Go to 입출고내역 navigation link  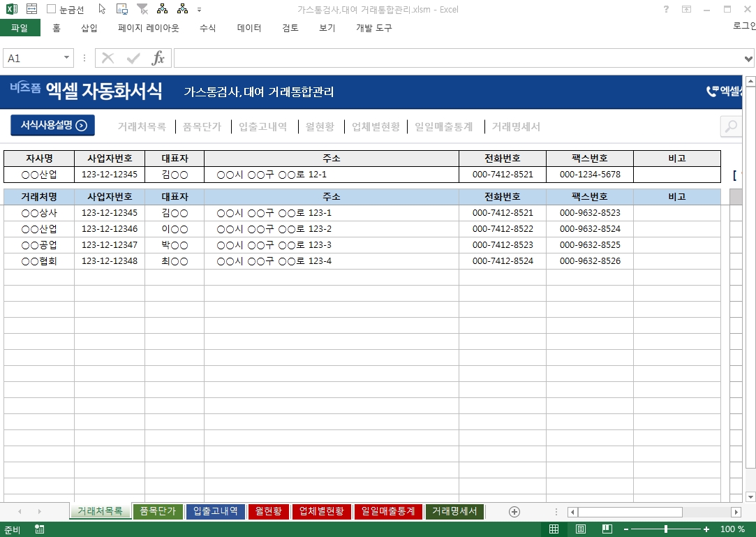tap(263, 127)
